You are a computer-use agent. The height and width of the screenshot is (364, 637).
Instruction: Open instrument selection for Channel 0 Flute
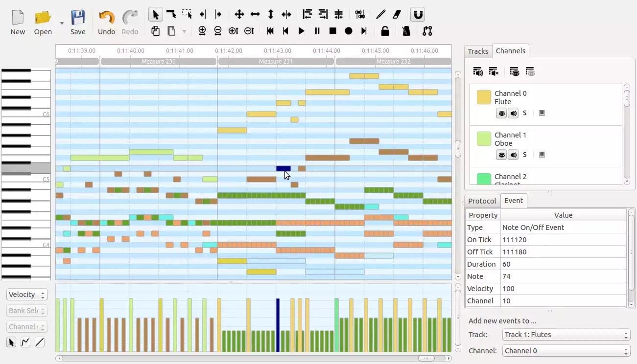[542, 113]
